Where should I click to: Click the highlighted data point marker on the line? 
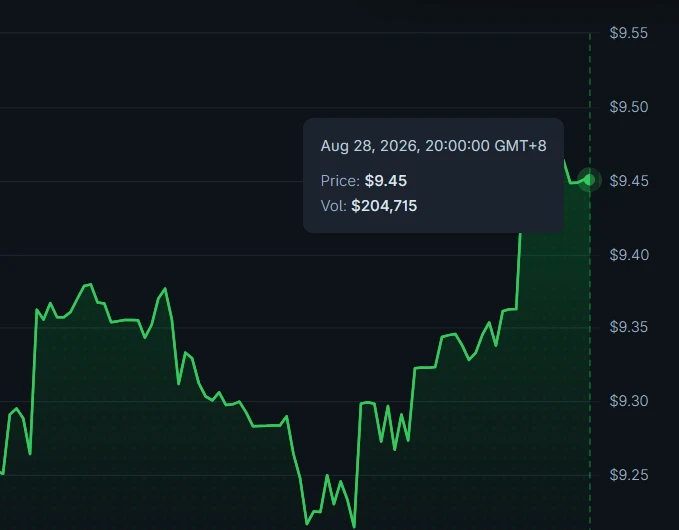tap(589, 180)
